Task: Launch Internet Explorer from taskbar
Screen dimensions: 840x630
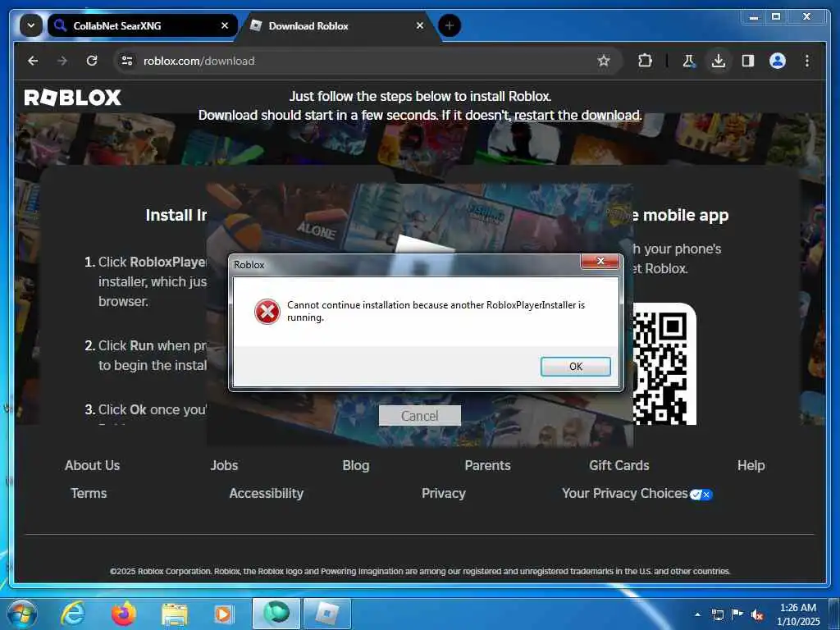Action: point(73,614)
